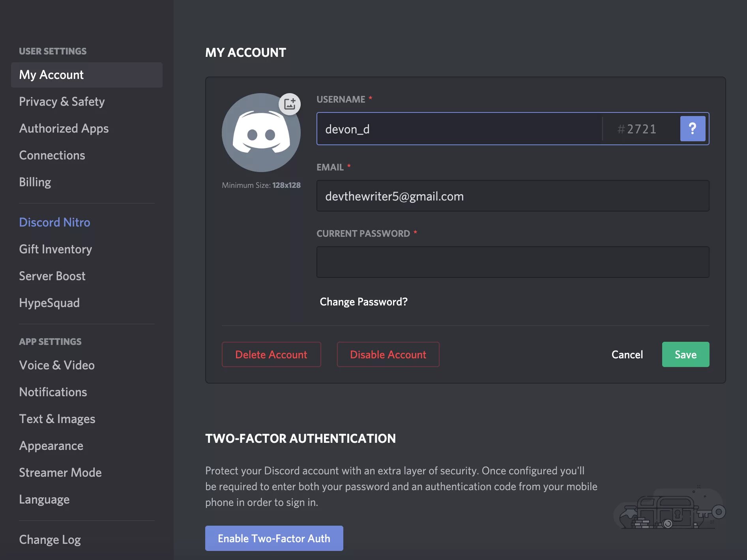Open HypeSquad settings

click(x=49, y=303)
